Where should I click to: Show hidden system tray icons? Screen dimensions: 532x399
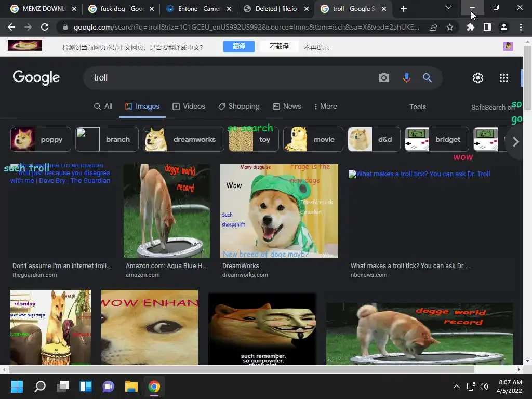[x=457, y=387]
